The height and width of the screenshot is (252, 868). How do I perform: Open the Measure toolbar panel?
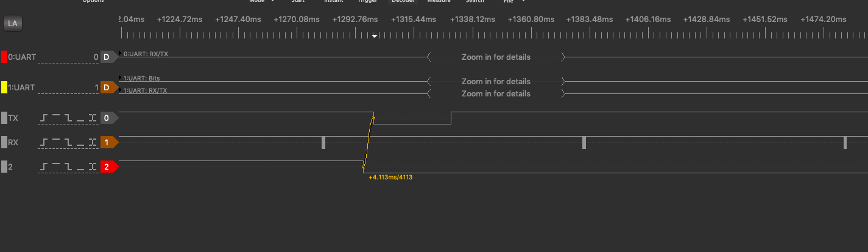tap(439, 1)
